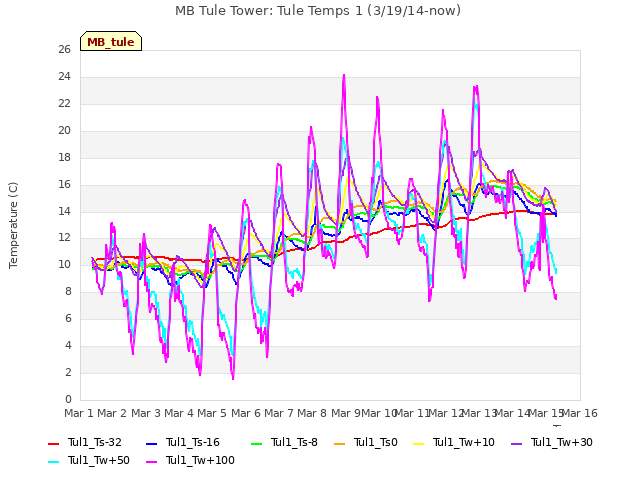Select the Tul1_Ts0 legend label
The width and height of the screenshot is (640, 480).
(376, 442)
